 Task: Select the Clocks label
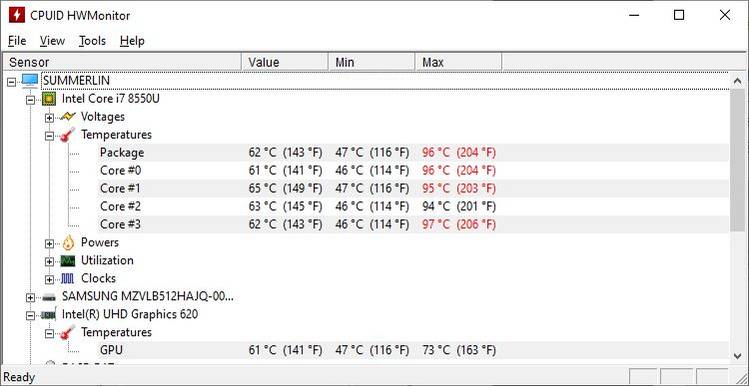(x=98, y=278)
